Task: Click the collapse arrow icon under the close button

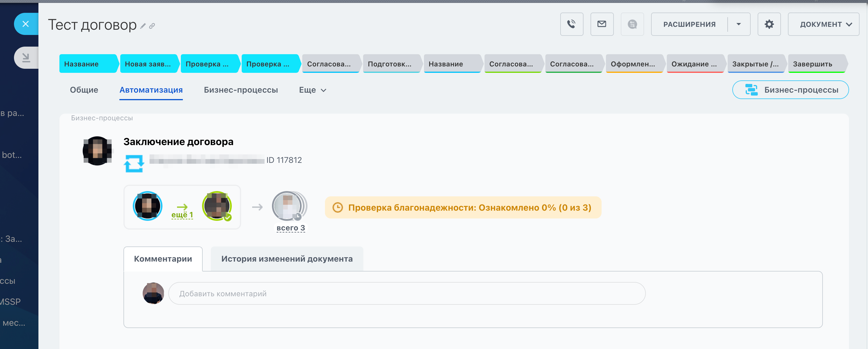Action: click(26, 58)
